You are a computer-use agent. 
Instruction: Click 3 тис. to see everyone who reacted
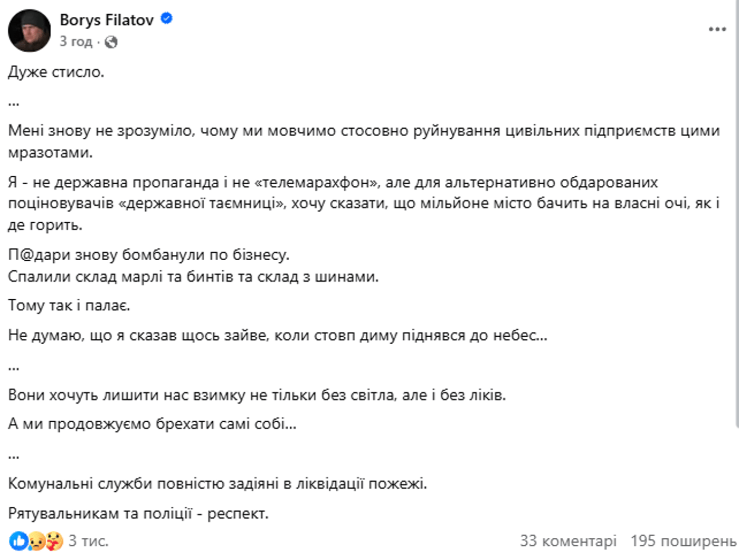click(87, 541)
